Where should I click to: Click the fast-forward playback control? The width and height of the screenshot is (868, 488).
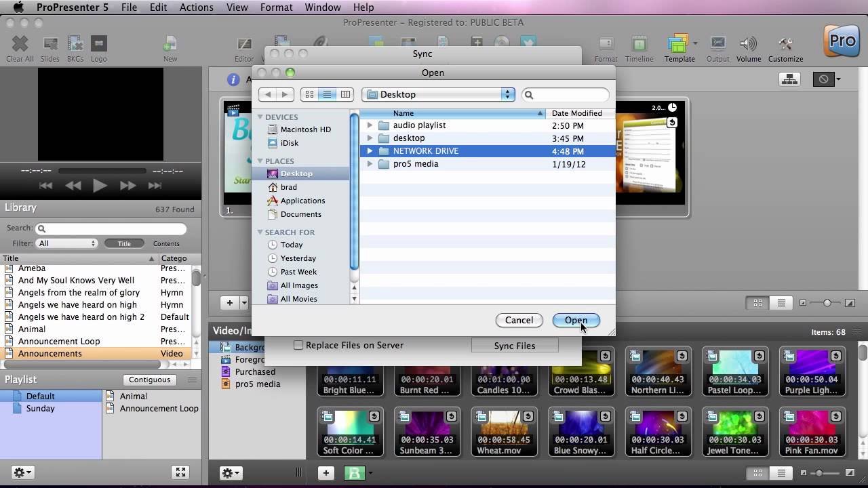point(127,186)
